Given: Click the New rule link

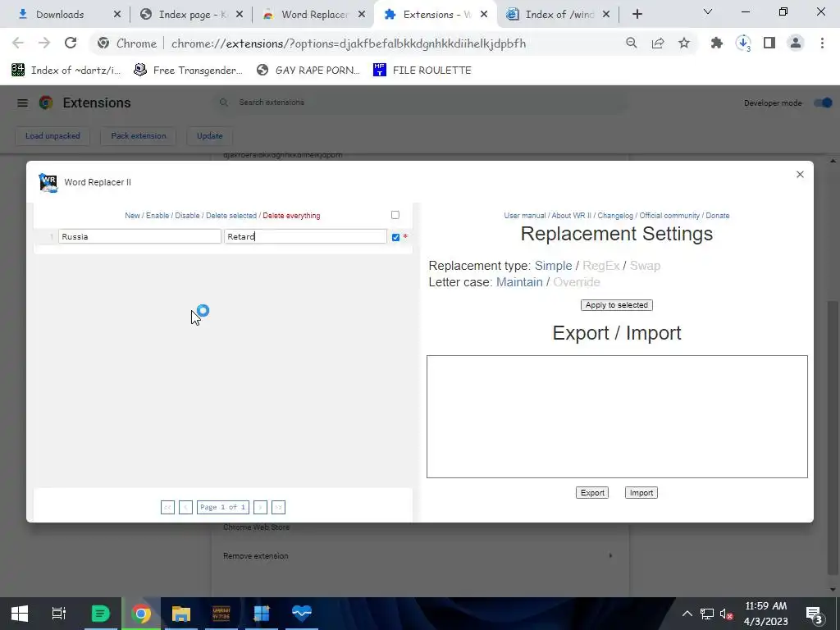Looking at the screenshot, I should point(132,216).
